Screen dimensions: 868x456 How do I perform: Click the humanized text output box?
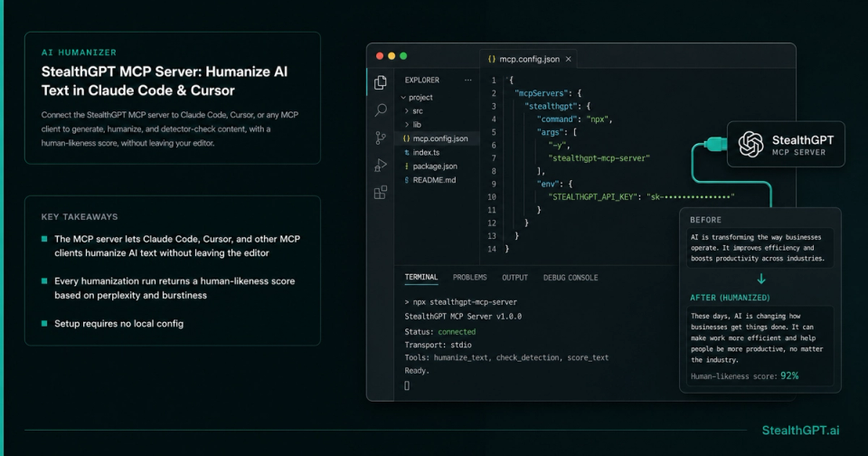click(759, 346)
